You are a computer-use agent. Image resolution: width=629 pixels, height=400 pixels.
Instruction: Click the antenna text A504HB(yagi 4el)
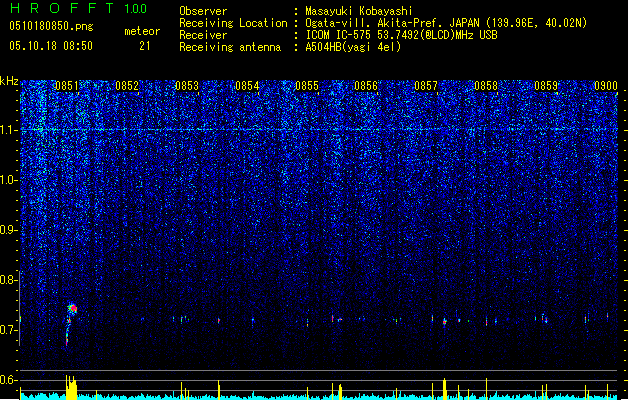click(353, 47)
